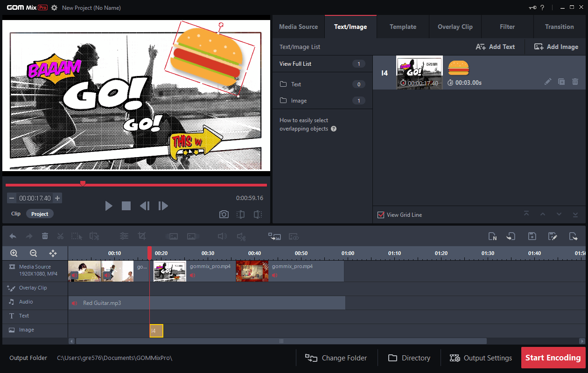The height and width of the screenshot is (373, 588).
Task: Switch the preview mode from Project to Clip
Action: coord(15,214)
